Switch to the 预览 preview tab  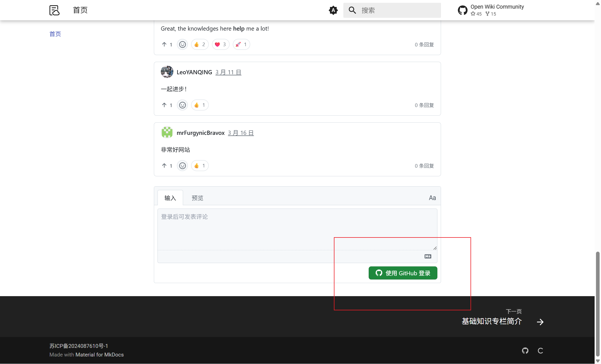(197, 198)
